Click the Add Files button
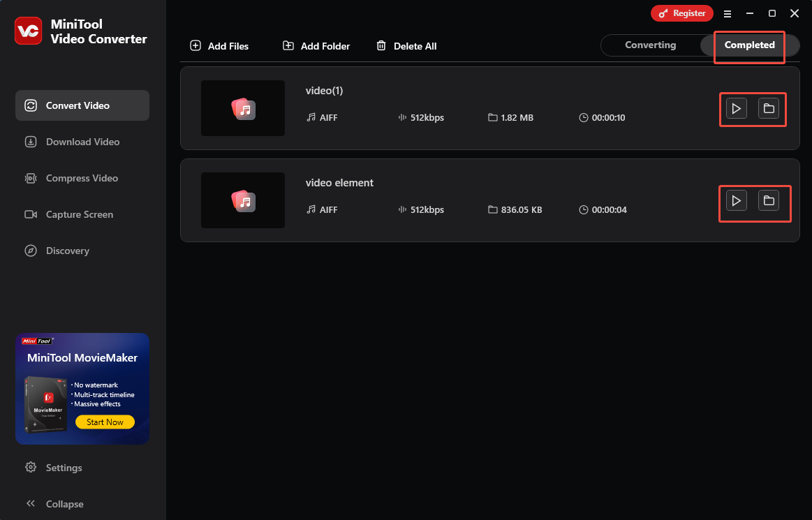 click(219, 46)
